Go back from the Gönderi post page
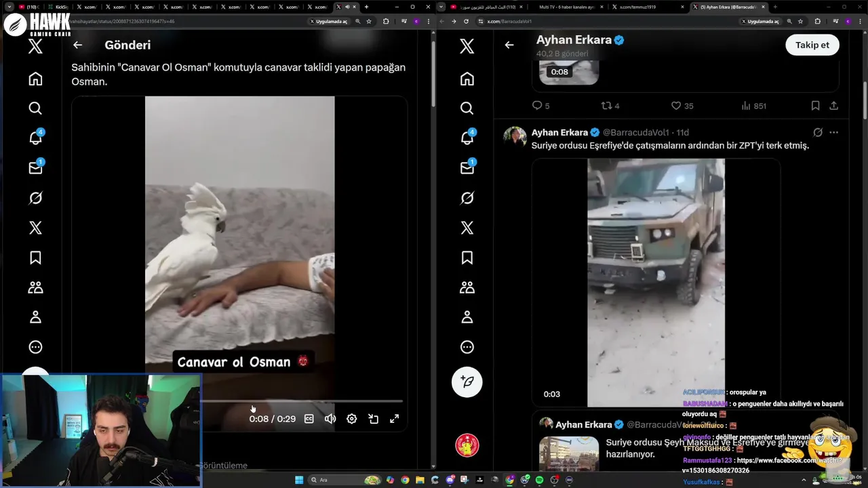This screenshot has height=488, width=868. point(78,45)
